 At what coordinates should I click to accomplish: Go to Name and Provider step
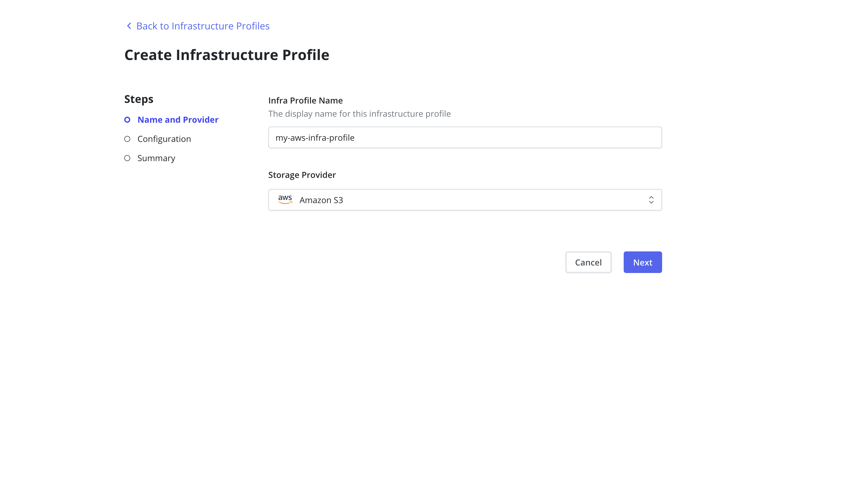[x=178, y=120]
